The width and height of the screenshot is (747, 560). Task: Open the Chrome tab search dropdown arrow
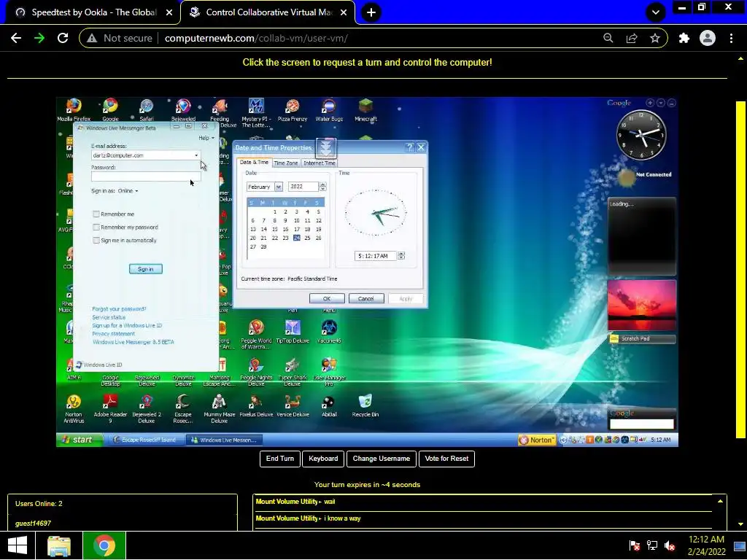(656, 12)
